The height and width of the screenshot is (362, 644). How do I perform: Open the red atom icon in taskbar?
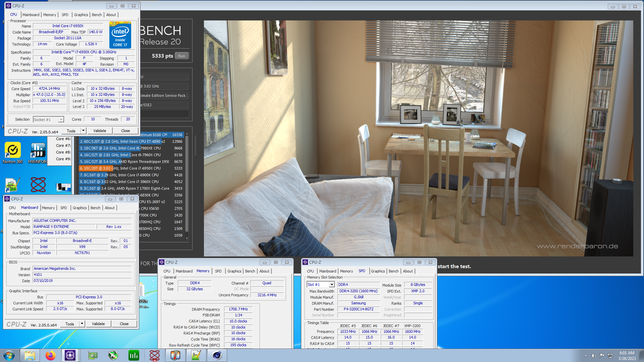click(155, 355)
